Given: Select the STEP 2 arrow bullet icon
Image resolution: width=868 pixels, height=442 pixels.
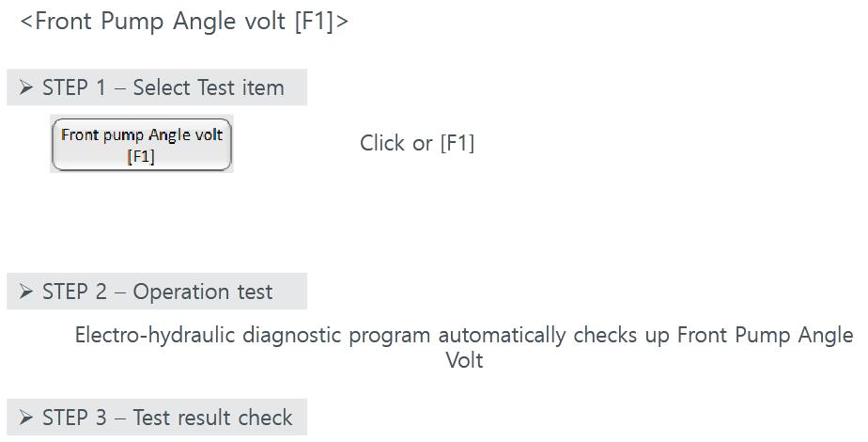Looking at the screenshot, I should [26, 292].
